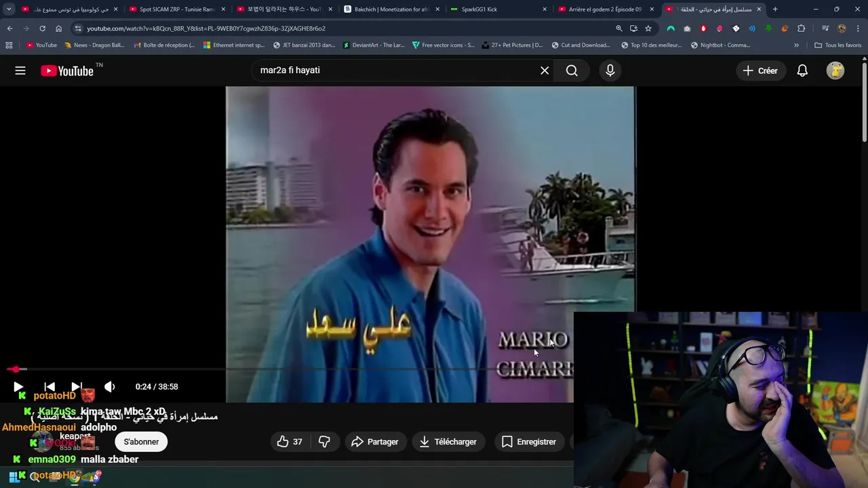Open the Extensions puzzle menu
Image resolution: width=868 pixels, height=488 pixels.
[801, 28]
